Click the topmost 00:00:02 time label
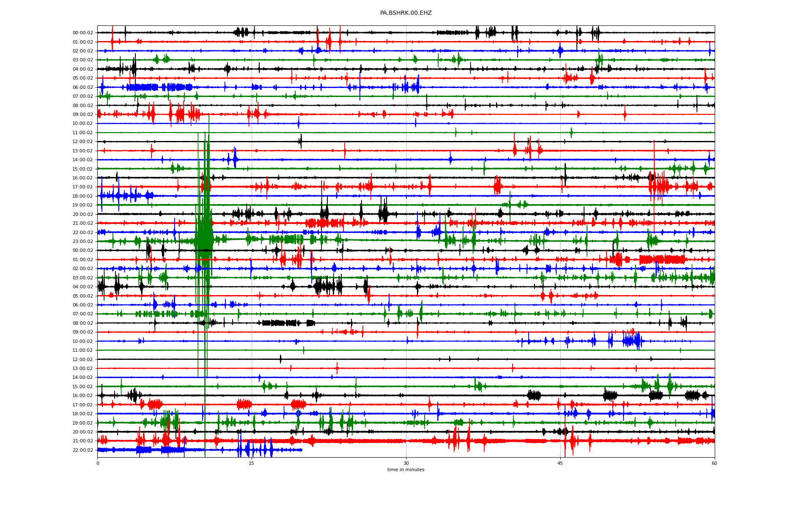The width and height of the screenshot is (812, 508). tap(82, 33)
